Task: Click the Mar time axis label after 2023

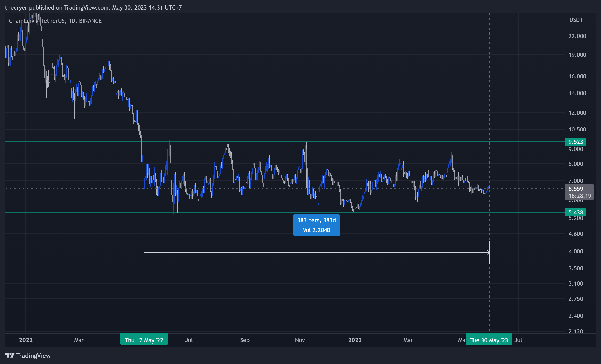Action: pos(408,340)
